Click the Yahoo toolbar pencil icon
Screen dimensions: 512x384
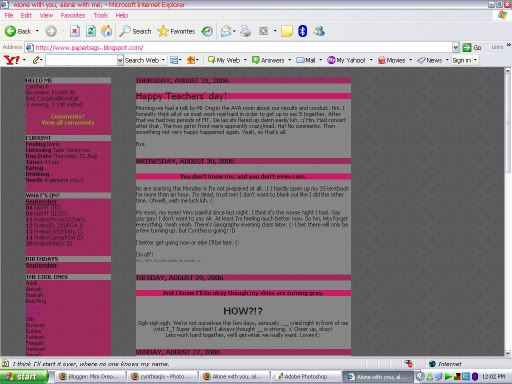[x=36, y=60]
